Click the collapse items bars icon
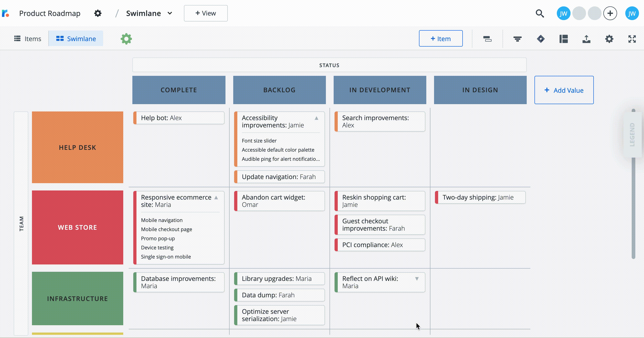644x338 pixels. coord(487,39)
